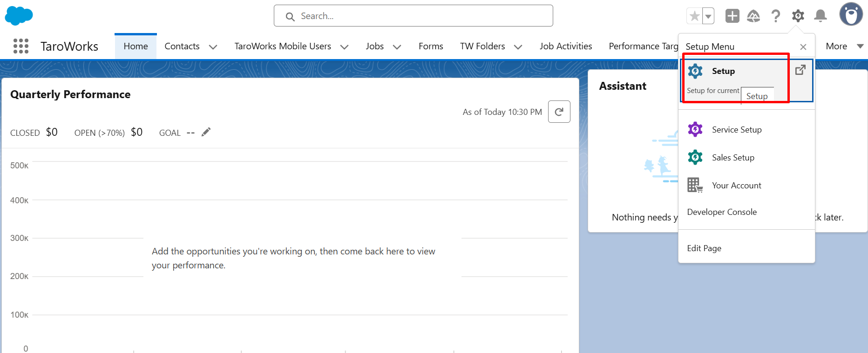Viewport: 868px width, 353px height.
Task: Click the Salesforce cloud logo
Action: [19, 16]
